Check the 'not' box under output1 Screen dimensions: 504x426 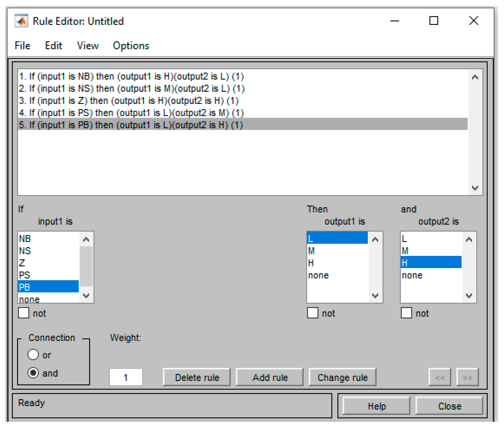(x=313, y=313)
